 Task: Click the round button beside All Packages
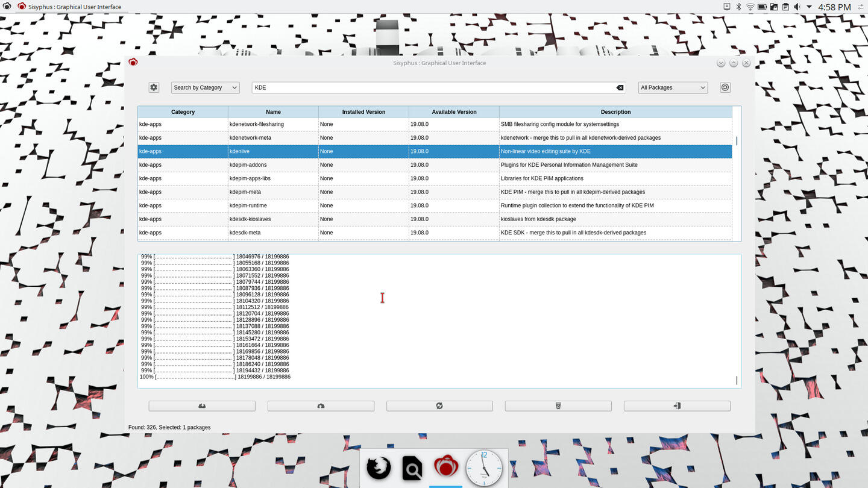(x=725, y=87)
